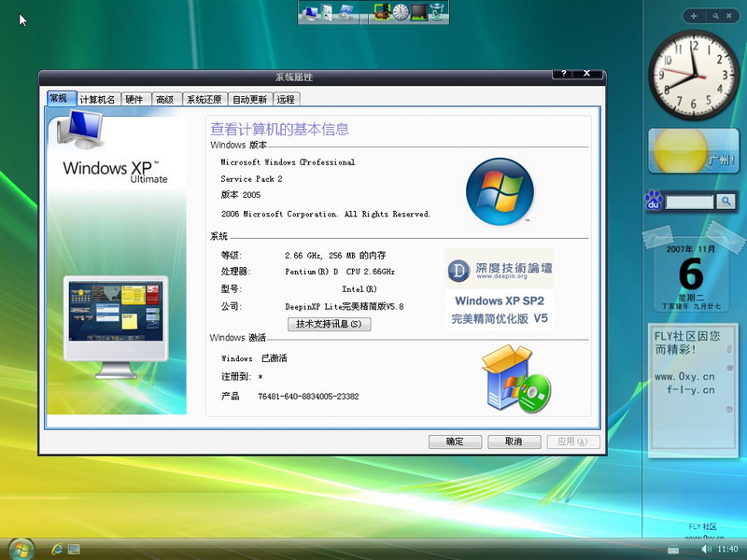The height and width of the screenshot is (560, 747).
Task: Open the 广州 weather gadget
Action: [693, 151]
